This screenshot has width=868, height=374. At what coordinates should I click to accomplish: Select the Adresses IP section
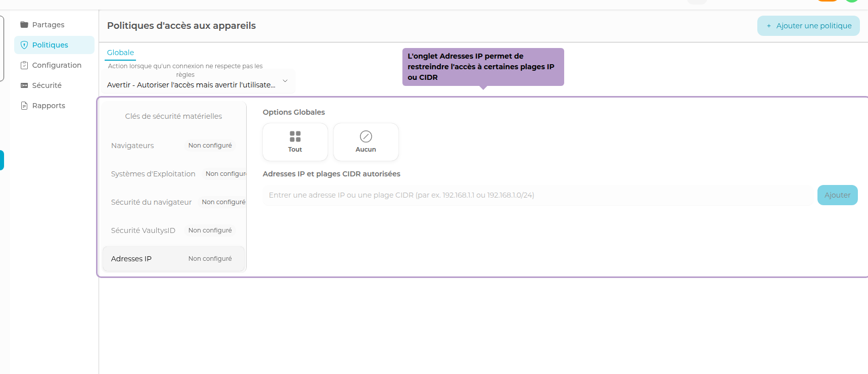[131, 259]
